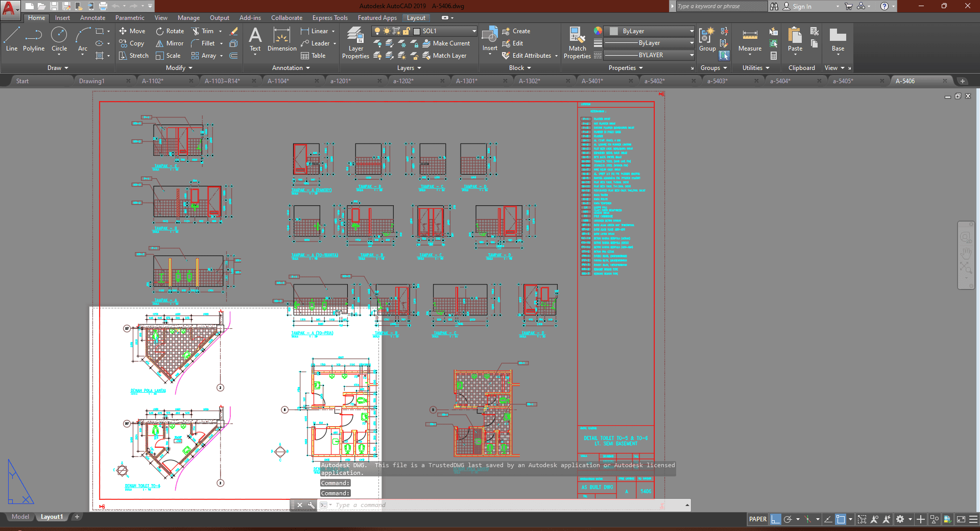This screenshot has height=531, width=980.
Task: Click the Make Current layer button
Action: [x=446, y=43]
